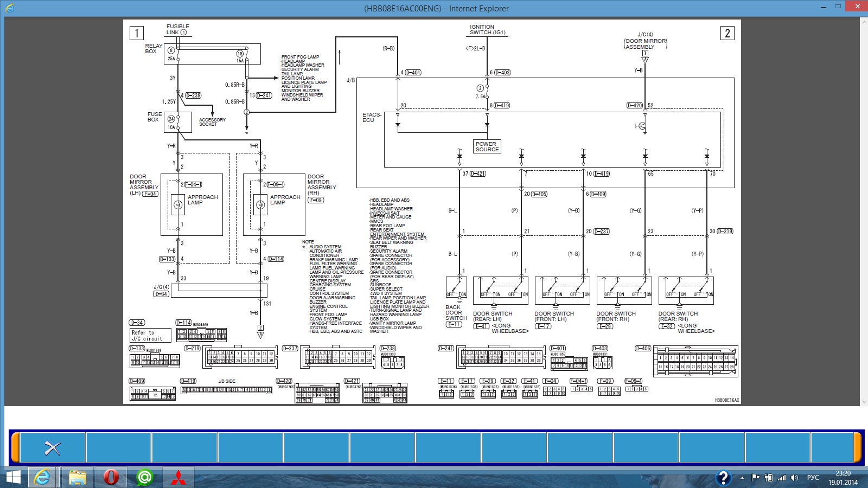Open the РУС input language selector
The image size is (868, 488).
pyautogui.click(x=813, y=478)
